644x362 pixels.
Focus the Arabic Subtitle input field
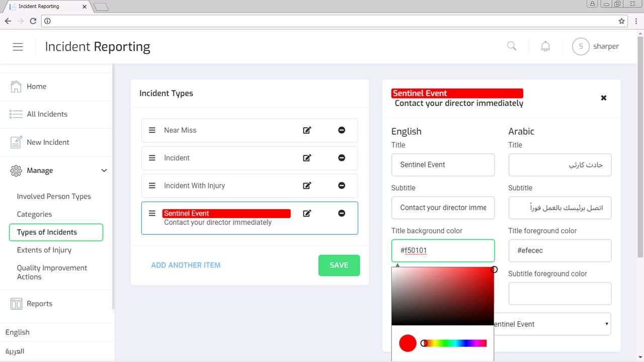point(559,208)
